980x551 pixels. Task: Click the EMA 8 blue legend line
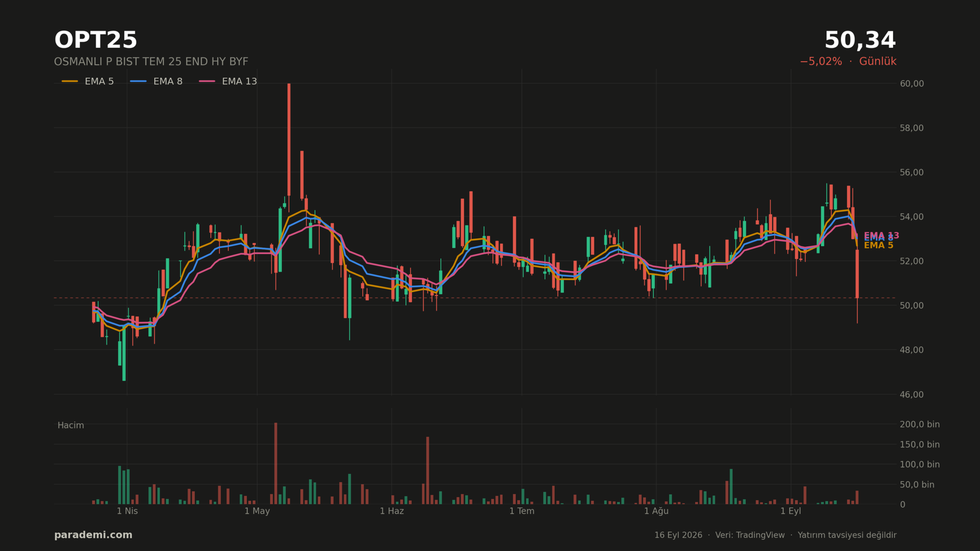[138, 81]
